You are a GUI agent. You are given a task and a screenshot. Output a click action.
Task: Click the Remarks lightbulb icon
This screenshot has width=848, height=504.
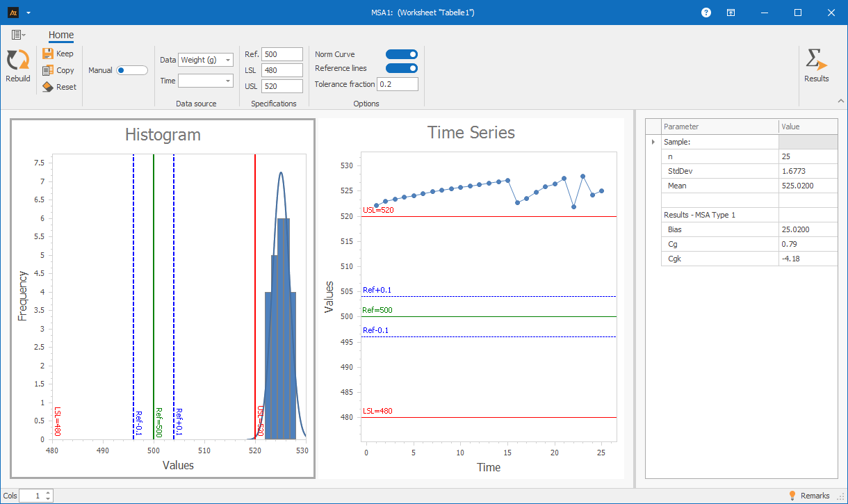[x=792, y=496]
